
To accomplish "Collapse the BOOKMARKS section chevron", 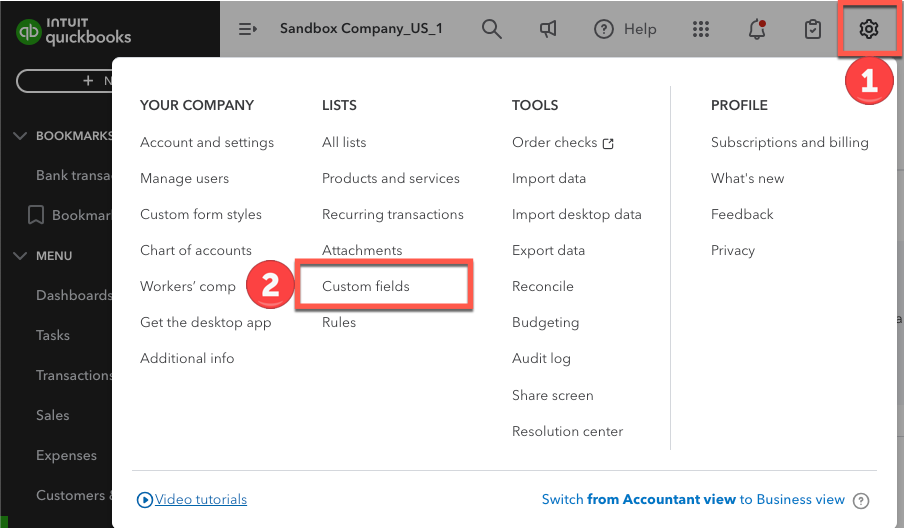I will (20, 136).
